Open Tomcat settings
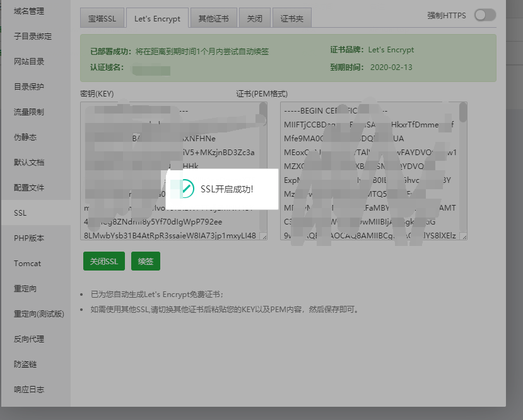 (27, 264)
